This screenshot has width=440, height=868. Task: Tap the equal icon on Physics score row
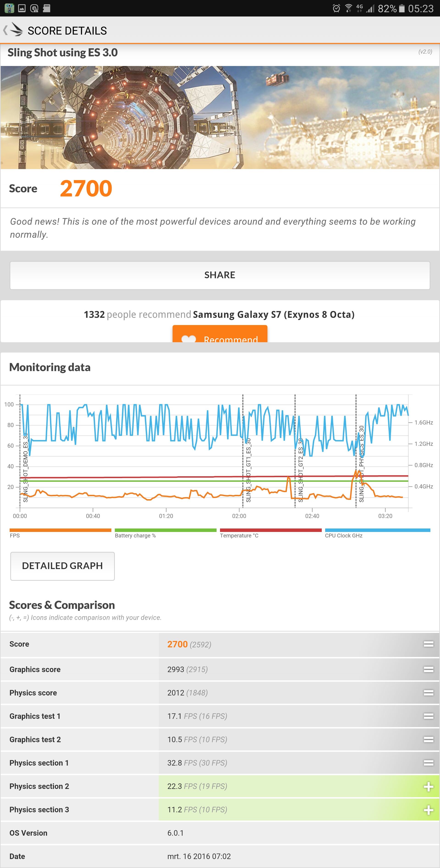coord(429,693)
